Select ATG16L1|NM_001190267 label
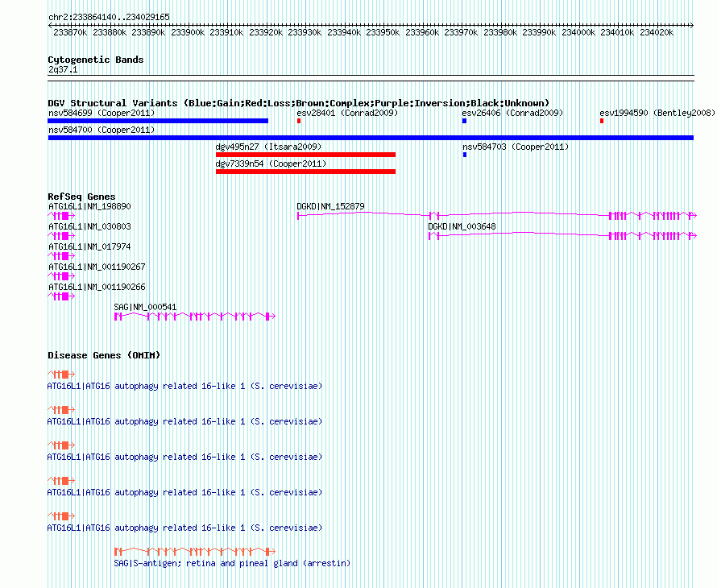 [97, 267]
